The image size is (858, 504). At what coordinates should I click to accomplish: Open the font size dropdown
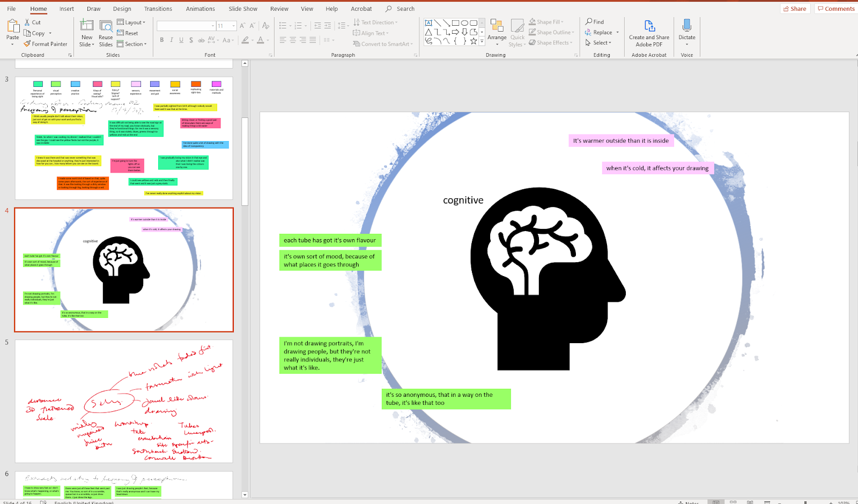[234, 26]
